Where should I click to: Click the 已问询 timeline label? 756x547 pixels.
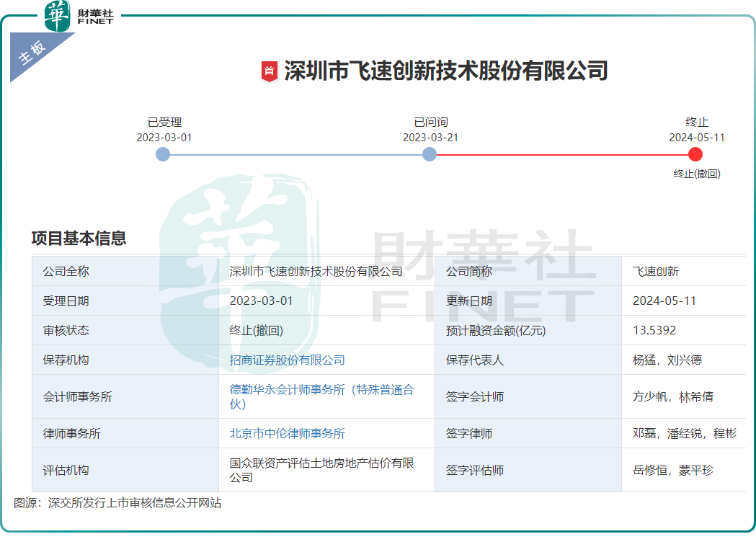(x=430, y=122)
